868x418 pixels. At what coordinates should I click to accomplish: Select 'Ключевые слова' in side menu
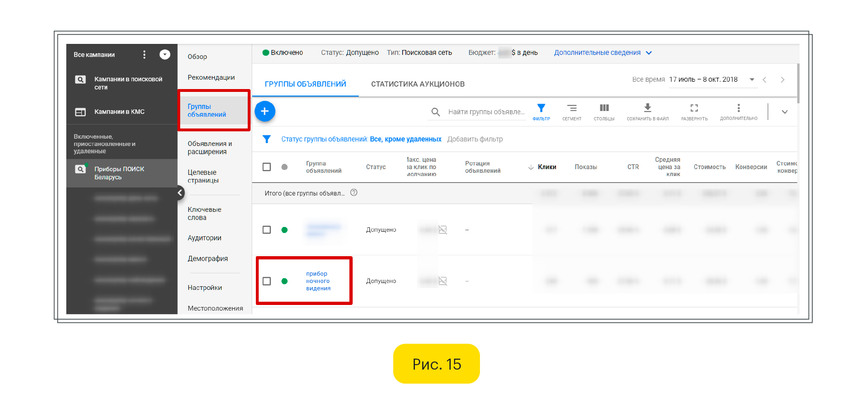click(204, 213)
